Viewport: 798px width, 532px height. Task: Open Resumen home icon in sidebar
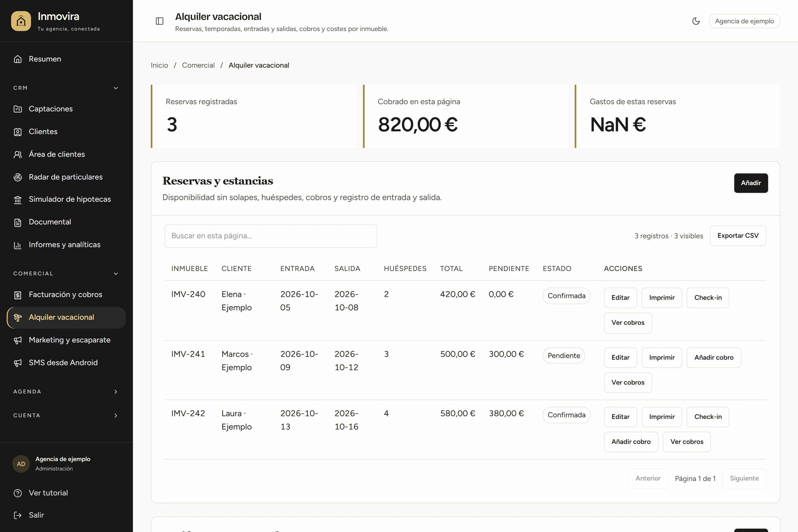[18, 59]
